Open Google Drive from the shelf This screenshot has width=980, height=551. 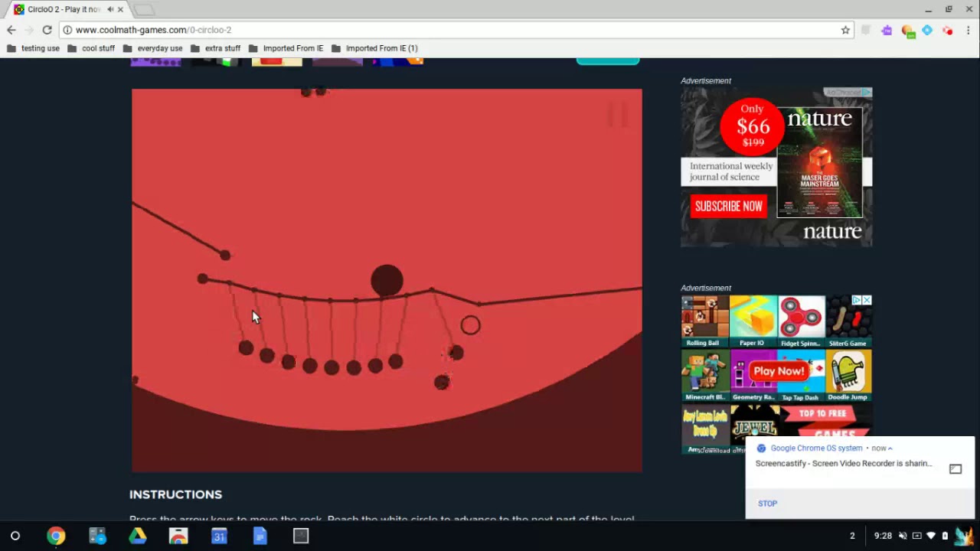tap(138, 536)
